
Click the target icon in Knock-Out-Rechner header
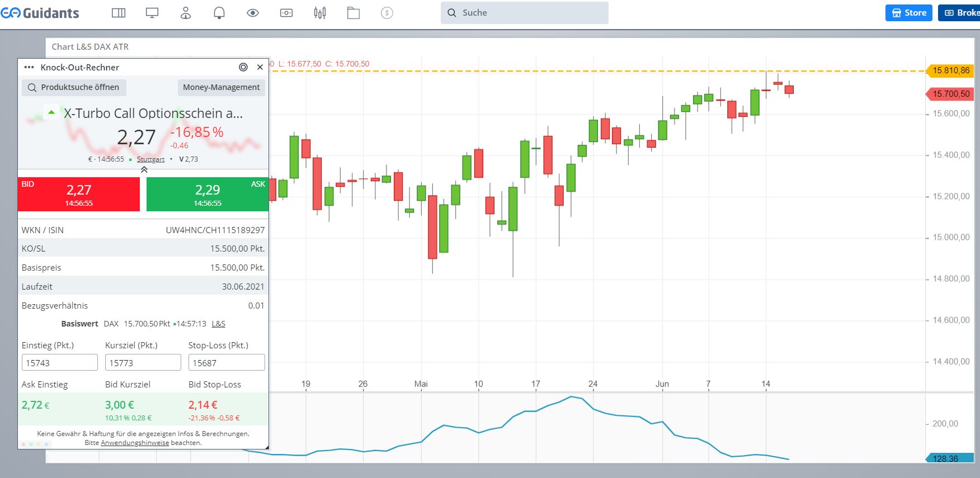[x=243, y=67]
